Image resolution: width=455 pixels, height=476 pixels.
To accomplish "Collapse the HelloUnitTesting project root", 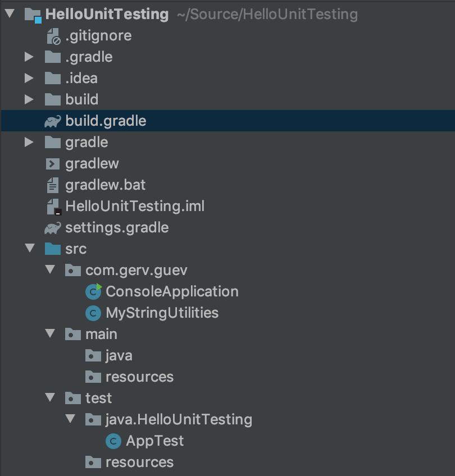I will (x=10, y=13).
